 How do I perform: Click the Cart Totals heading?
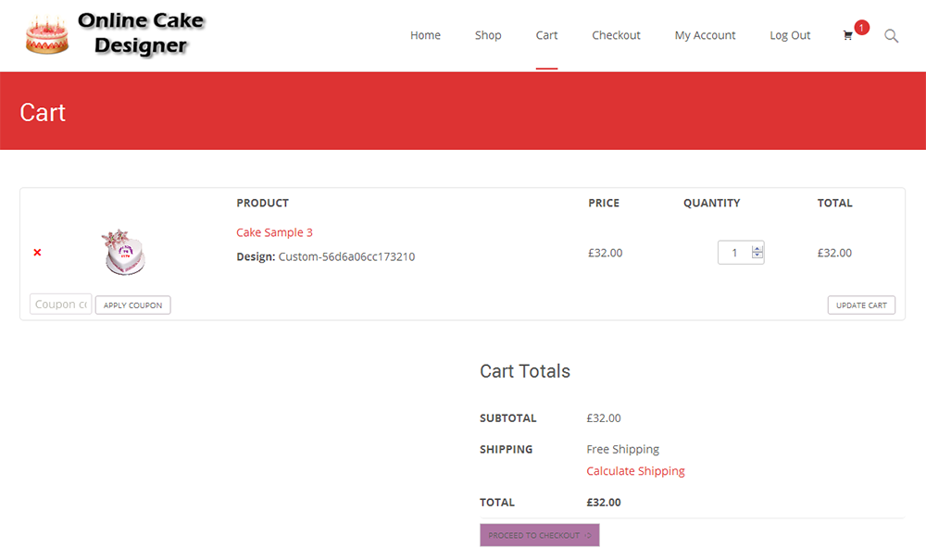pyautogui.click(x=525, y=371)
